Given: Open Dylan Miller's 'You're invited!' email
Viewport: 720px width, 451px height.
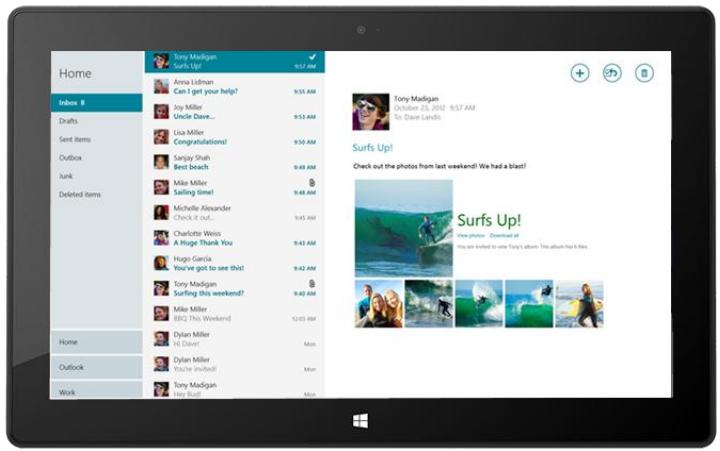Looking at the screenshot, I should tap(235, 364).
